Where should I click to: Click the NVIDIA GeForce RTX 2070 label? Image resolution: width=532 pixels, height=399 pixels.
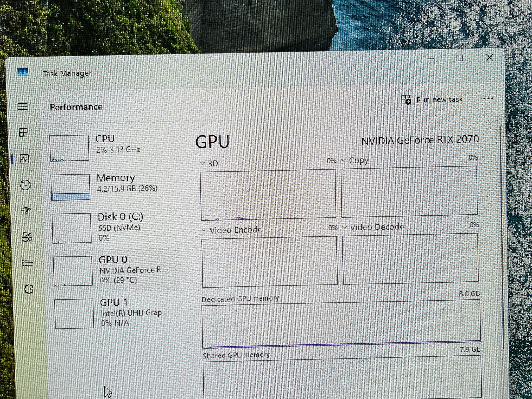(420, 140)
